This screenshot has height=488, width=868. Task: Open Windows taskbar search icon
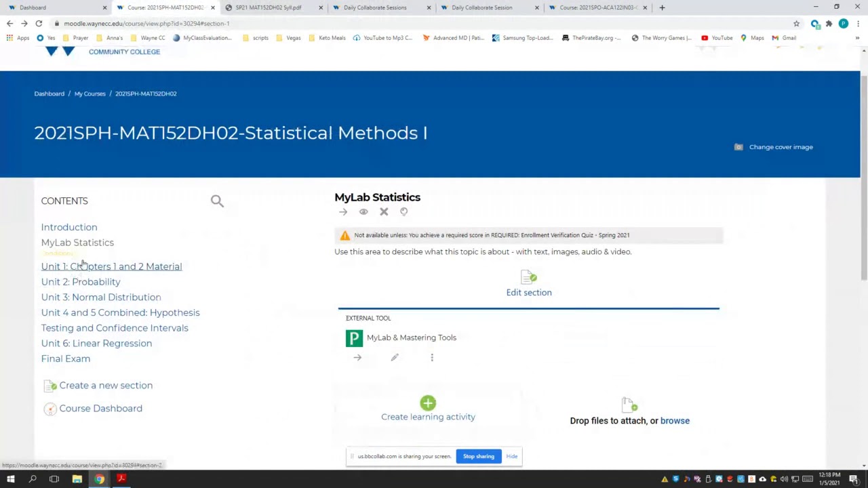(33, 479)
